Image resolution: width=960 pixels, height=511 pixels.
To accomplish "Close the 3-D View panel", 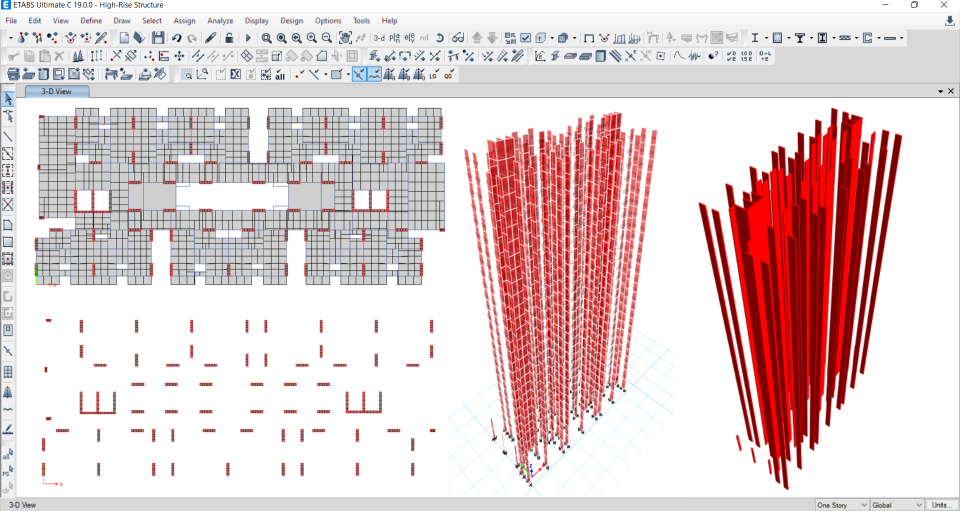I will (x=951, y=91).
